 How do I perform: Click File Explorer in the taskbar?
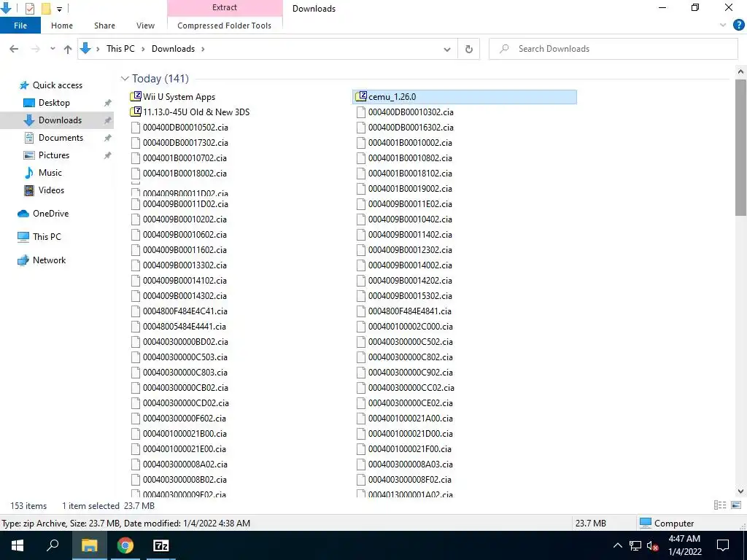(x=89, y=545)
